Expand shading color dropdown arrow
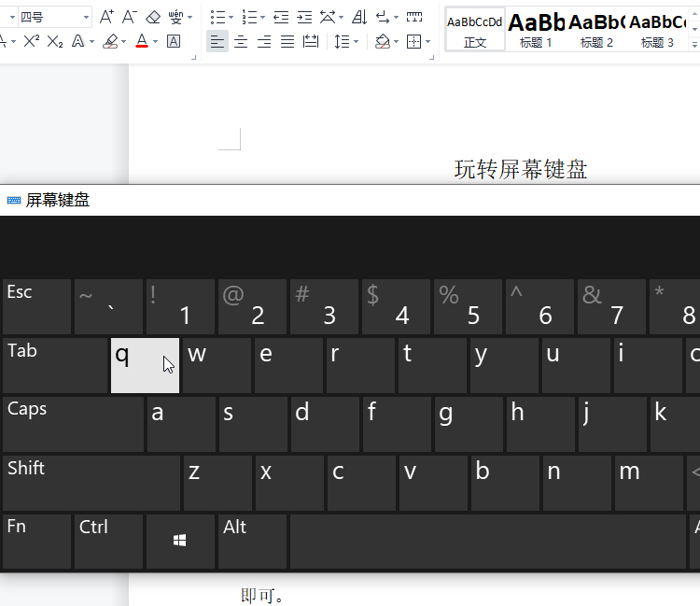Image resolution: width=700 pixels, height=606 pixels. click(x=396, y=41)
